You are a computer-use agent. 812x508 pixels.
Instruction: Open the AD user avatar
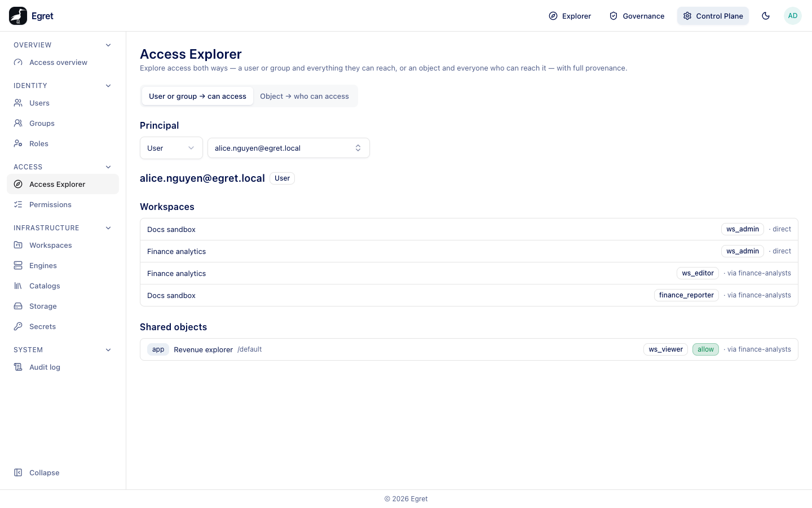793,16
